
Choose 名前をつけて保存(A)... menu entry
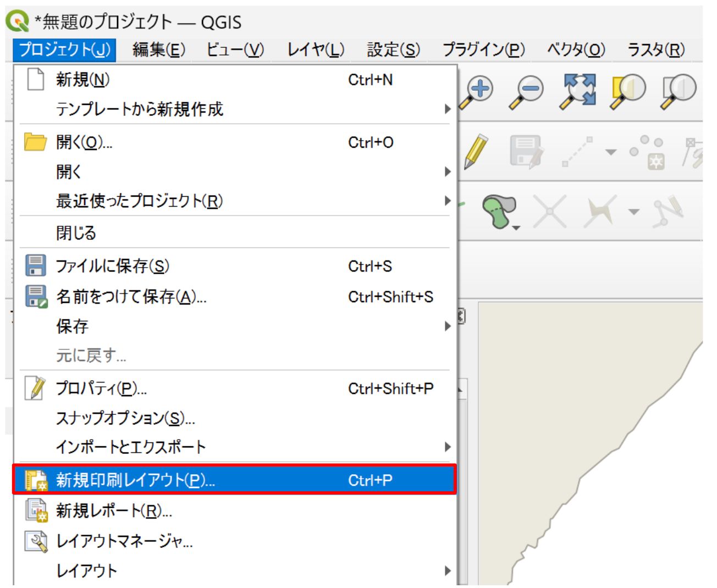click(x=235, y=297)
